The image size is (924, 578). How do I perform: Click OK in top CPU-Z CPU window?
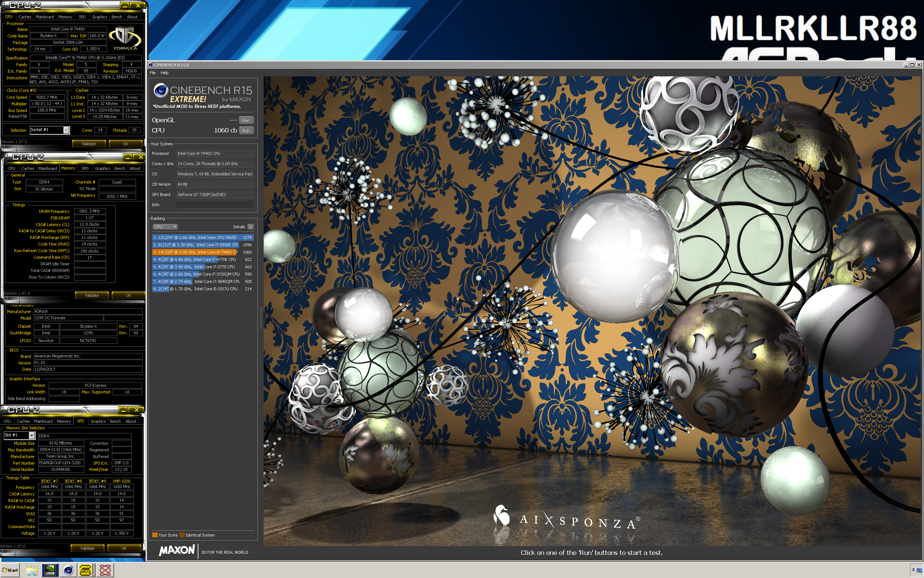coord(125,144)
